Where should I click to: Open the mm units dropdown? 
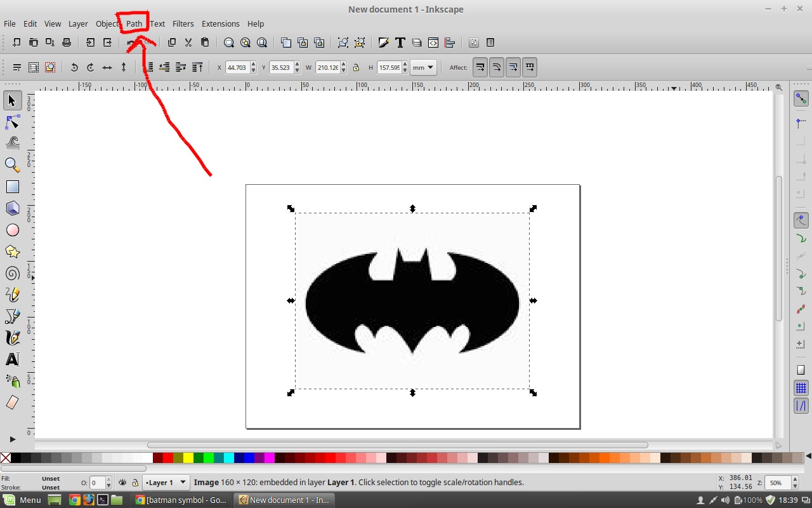(x=423, y=67)
